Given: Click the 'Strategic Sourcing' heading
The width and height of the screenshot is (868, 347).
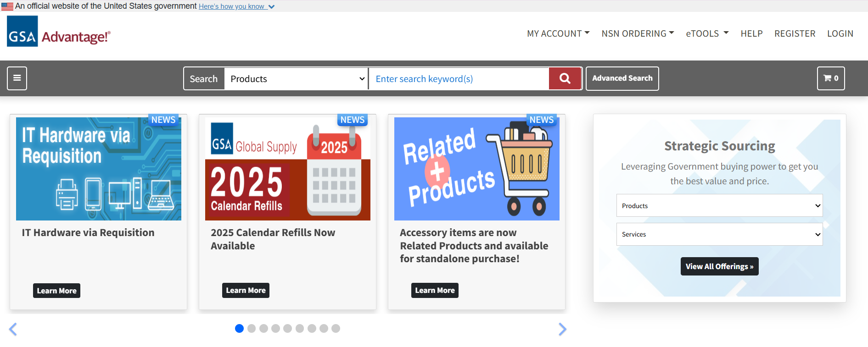Looking at the screenshot, I should pos(719,146).
